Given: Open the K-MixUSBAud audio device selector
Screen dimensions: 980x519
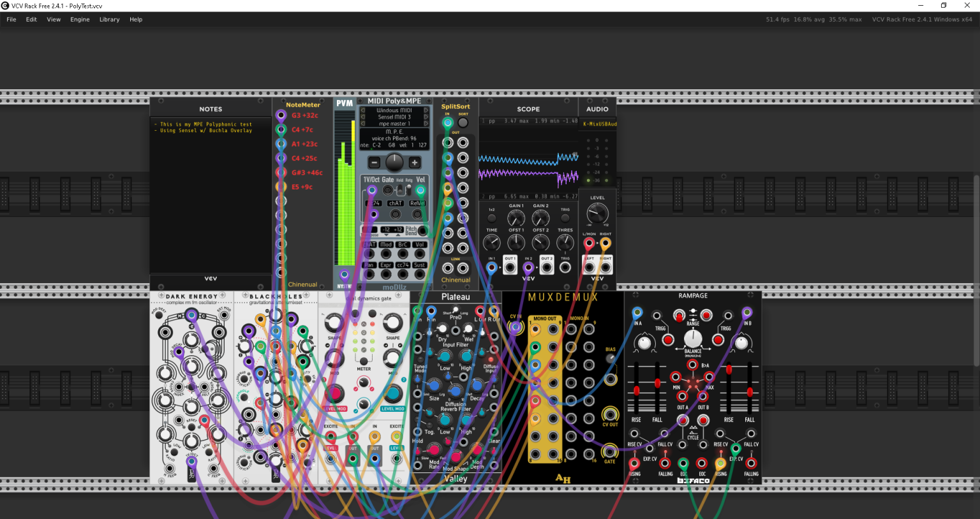Looking at the screenshot, I should click(x=599, y=124).
